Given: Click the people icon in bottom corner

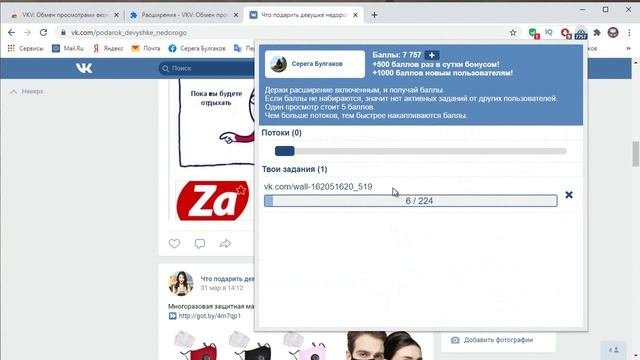Looking at the screenshot, I should pos(613,350).
